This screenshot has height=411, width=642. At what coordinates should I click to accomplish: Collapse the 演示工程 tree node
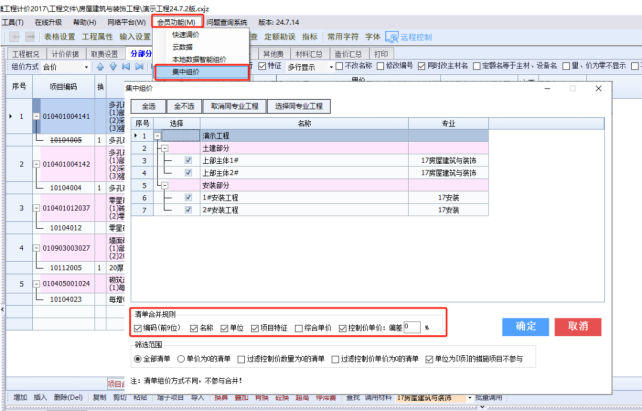click(158, 136)
